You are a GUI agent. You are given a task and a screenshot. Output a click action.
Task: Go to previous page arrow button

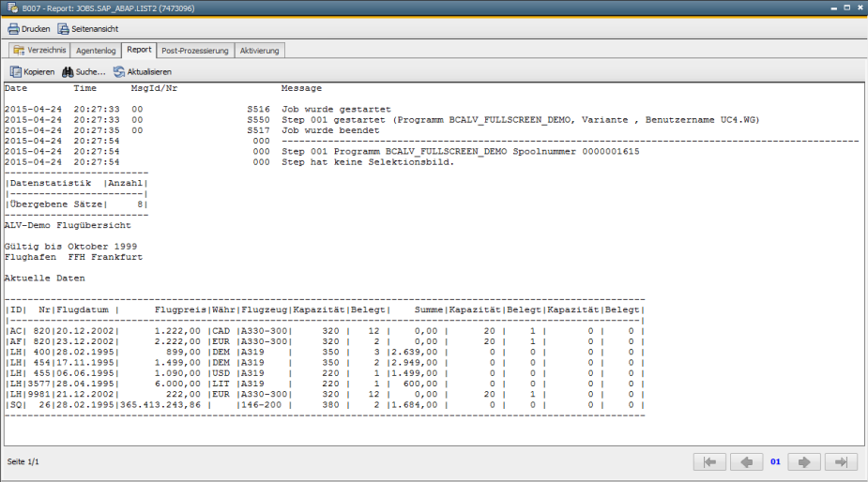[747, 461]
